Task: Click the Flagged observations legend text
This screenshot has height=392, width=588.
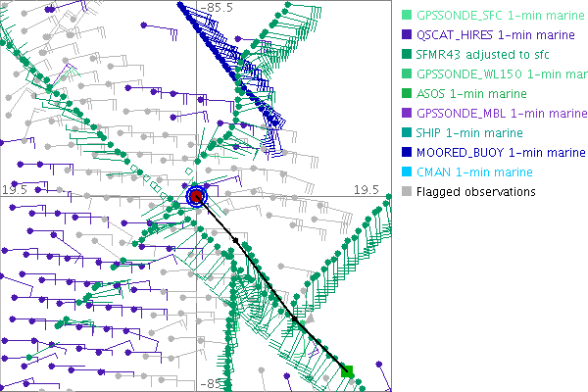Action: 475,192
